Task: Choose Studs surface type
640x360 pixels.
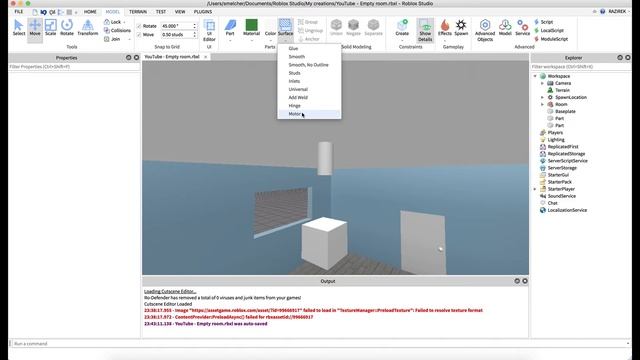Action: coord(309,73)
